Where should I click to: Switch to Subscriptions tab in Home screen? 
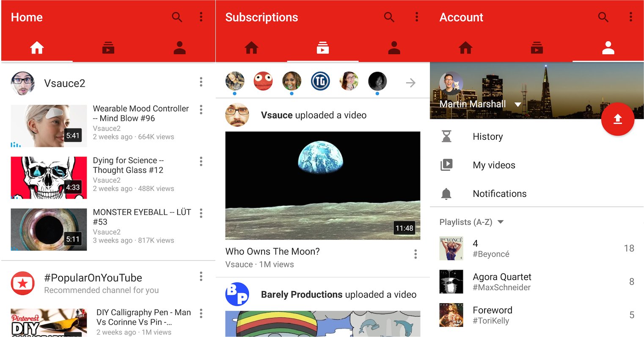pos(108,48)
